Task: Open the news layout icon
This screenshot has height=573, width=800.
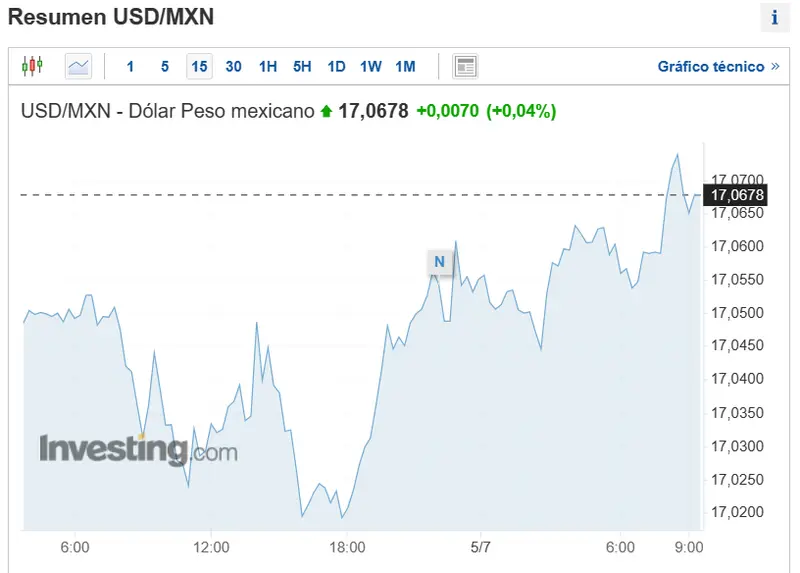Action: coord(465,67)
